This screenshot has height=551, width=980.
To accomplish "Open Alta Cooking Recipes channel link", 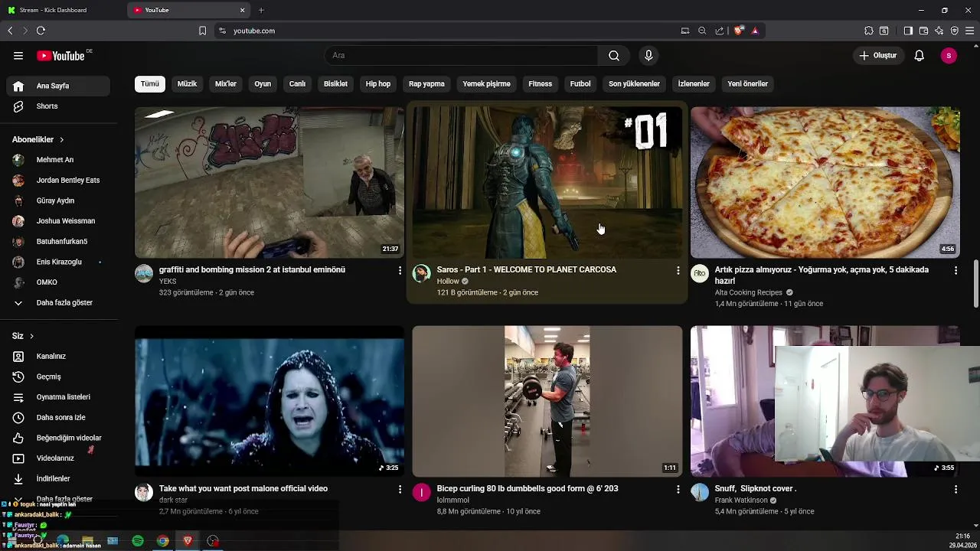I will point(748,292).
